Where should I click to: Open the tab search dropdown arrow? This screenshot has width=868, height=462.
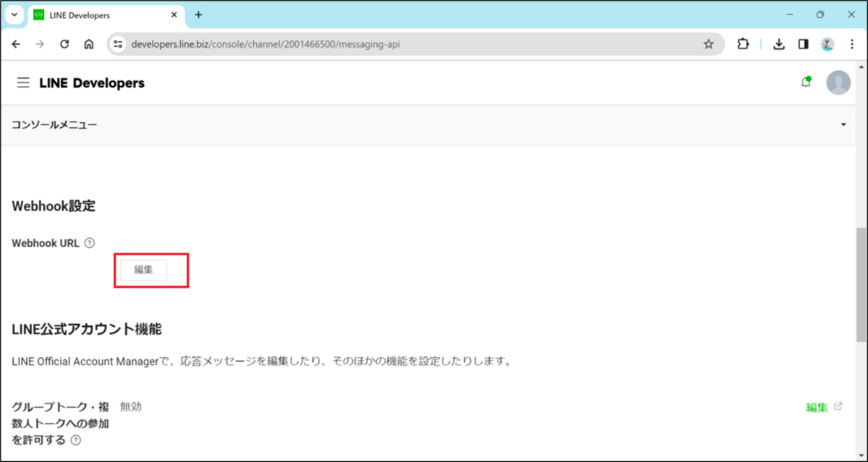click(14, 14)
